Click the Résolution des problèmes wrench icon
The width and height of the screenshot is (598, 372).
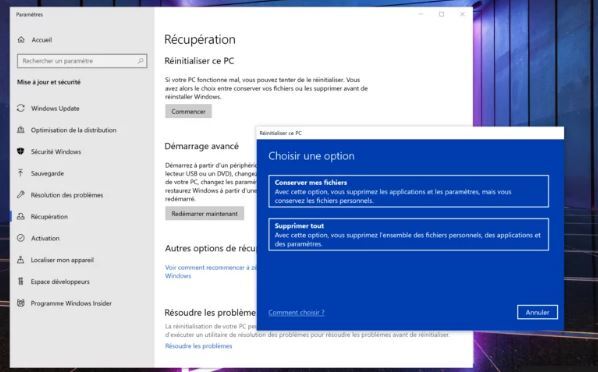[21, 195]
